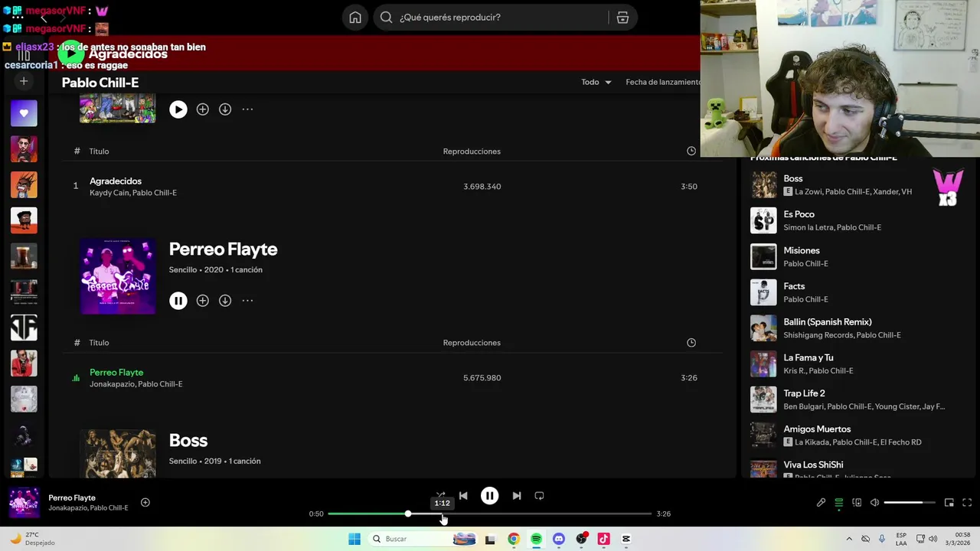
Task: Play the Agradecidos album with round play button
Action: coord(178,109)
